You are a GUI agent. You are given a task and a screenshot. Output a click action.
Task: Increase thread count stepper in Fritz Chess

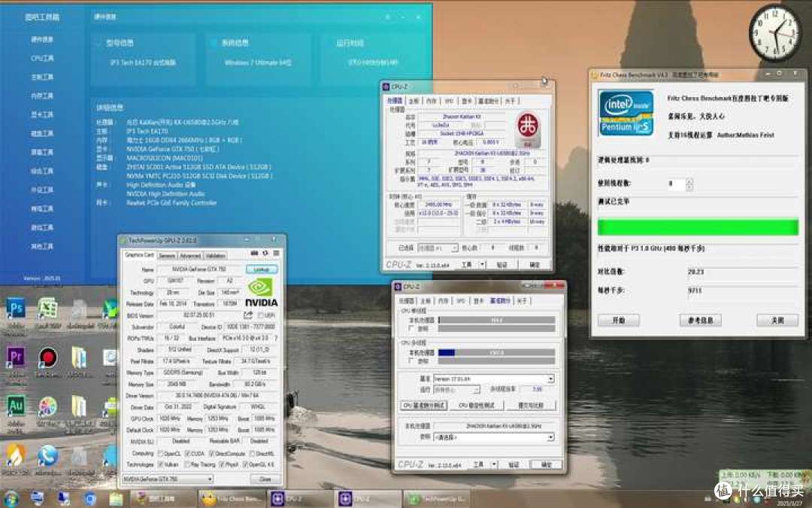click(x=689, y=181)
